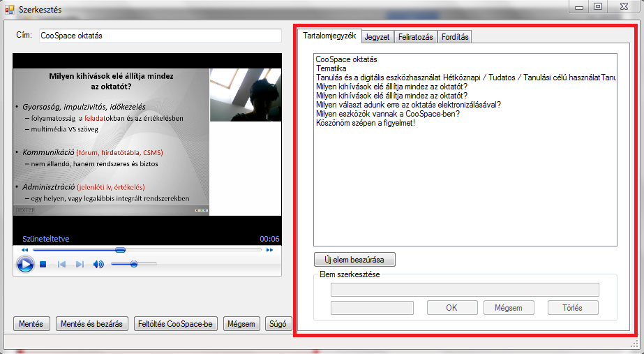
Task: Click Feltöltés CooSpace-be button
Action: pos(175,324)
